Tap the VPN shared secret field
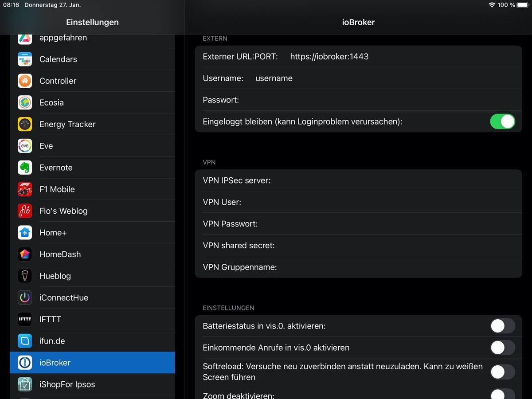The width and height of the screenshot is (532, 399). (358, 245)
